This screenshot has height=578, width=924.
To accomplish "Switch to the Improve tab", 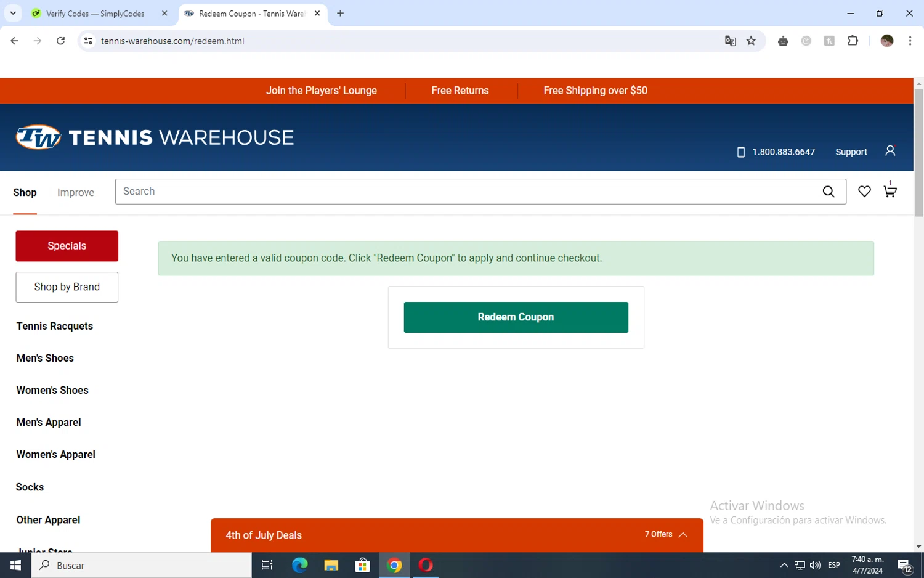I will click(76, 192).
